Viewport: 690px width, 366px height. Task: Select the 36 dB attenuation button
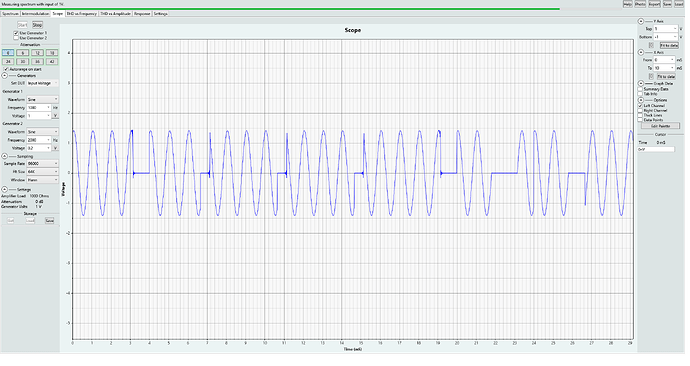point(37,62)
